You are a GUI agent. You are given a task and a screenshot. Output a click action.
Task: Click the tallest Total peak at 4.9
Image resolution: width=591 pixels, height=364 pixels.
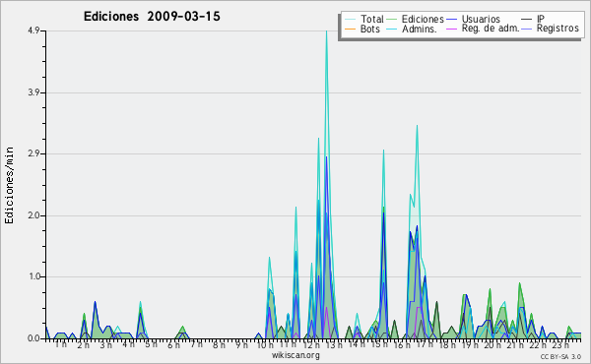point(326,32)
